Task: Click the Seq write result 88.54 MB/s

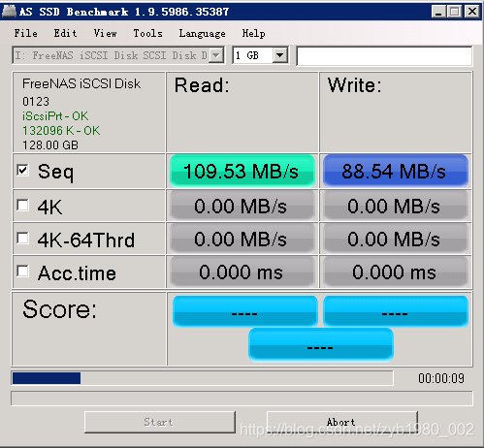Action: pyautogui.click(x=396, y=171)
